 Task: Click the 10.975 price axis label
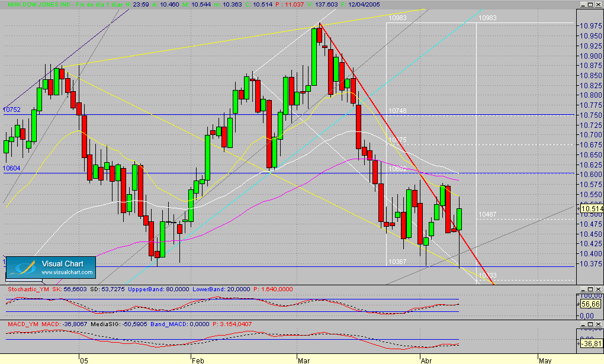[x=590, y=26]
